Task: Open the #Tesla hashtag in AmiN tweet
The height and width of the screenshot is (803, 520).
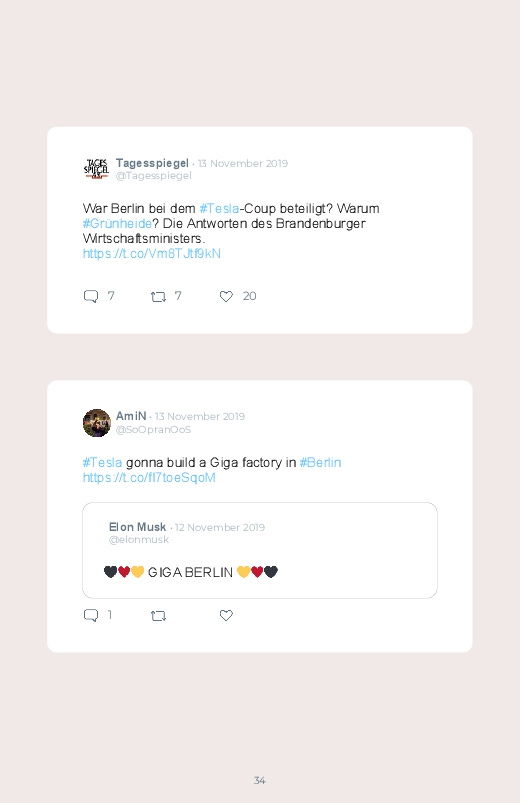Action: (x=102, y=462)
